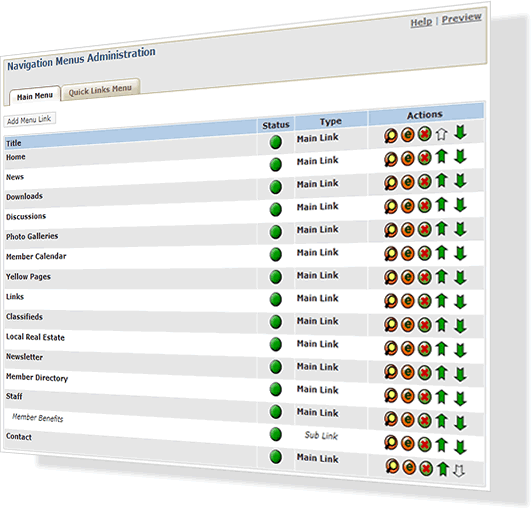The height and width of the screenshot is (510, 532).
Task: Select the Member Calendar title text
Action: tap(36, 256)
